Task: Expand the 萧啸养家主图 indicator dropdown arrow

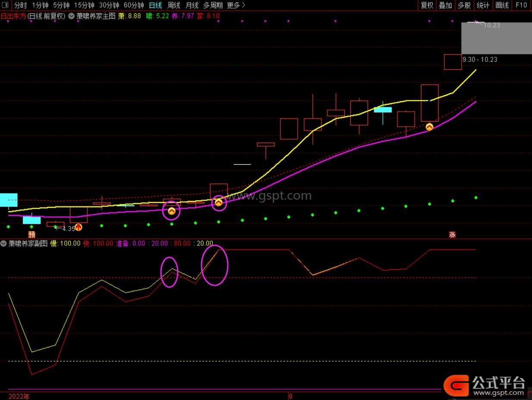Action: coord(71,16)
